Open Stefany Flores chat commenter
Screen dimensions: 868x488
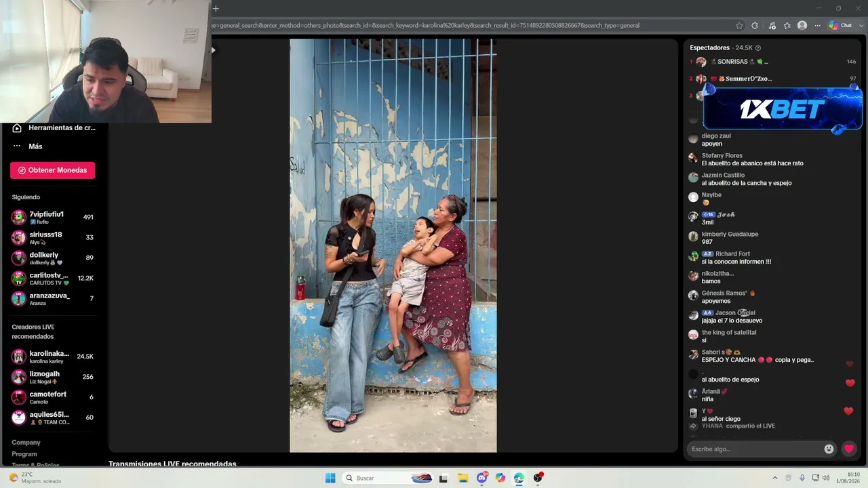tap(722, 156)
